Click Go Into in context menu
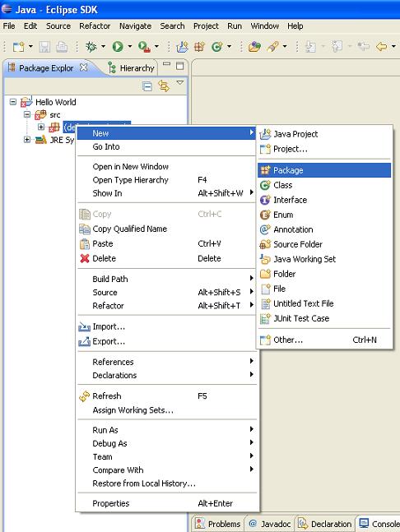The image size is (400, 532). [x=166, y=147]
